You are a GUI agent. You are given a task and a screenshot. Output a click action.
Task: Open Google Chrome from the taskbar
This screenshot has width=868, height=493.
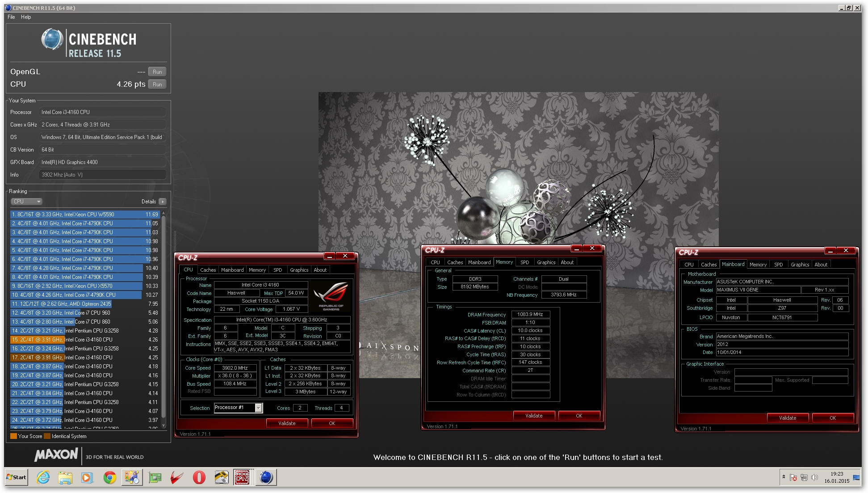tap(109, 477)
